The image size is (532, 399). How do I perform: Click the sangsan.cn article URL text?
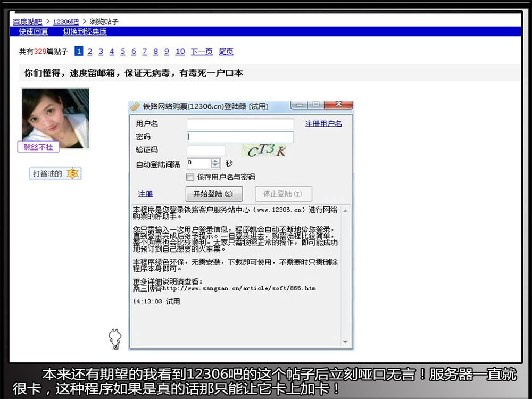click(239, 288)
